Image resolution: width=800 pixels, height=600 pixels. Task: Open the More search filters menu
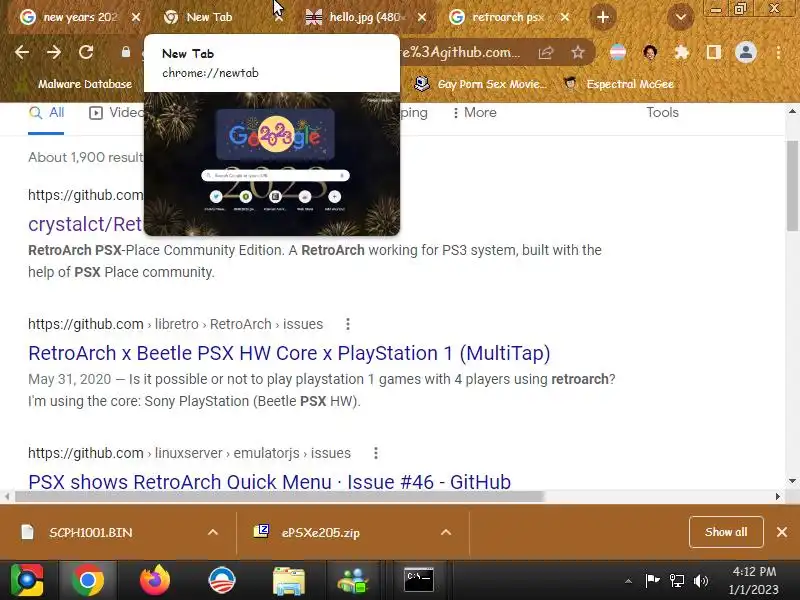[474, 113]
